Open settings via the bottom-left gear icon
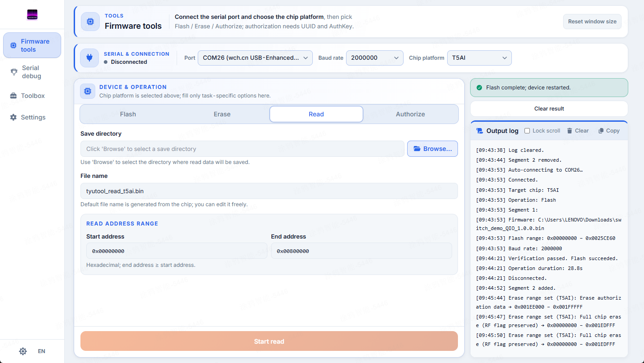 pos(23,351)
